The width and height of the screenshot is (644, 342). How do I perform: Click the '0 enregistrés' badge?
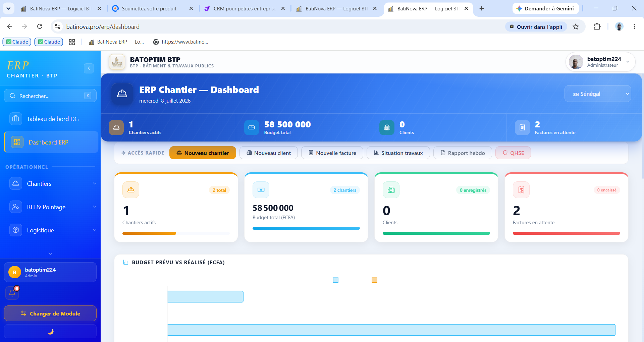point(473,190)
